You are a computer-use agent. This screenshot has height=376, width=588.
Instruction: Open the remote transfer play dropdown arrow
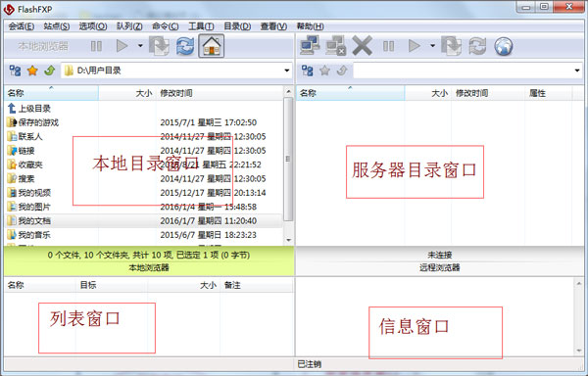[432, 46]
